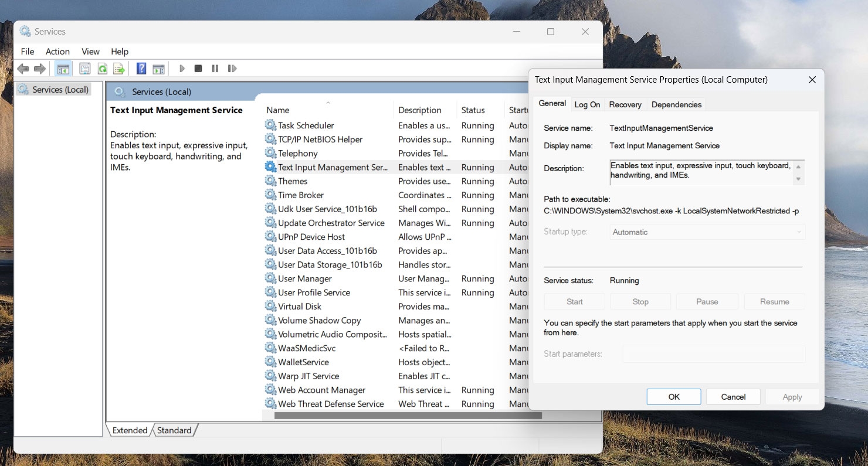Switch to the Dependencies tab

(x=676, y=104)
